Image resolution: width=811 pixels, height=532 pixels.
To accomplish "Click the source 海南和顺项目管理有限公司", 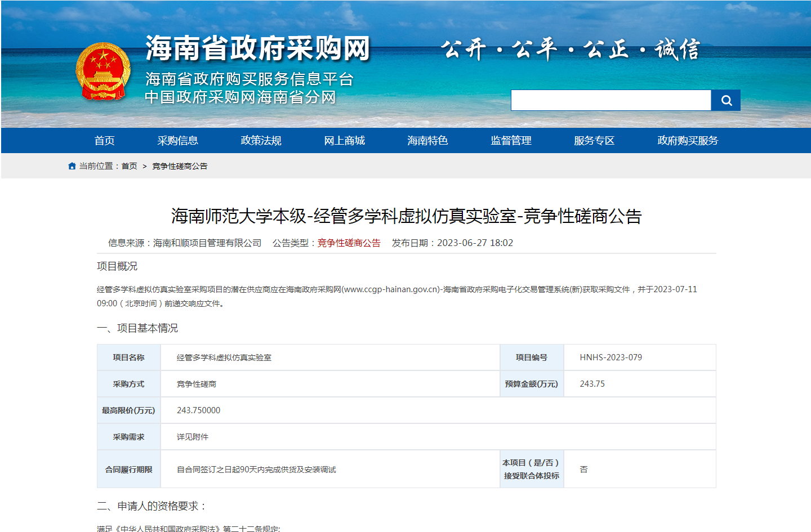I will click(207, 243).
